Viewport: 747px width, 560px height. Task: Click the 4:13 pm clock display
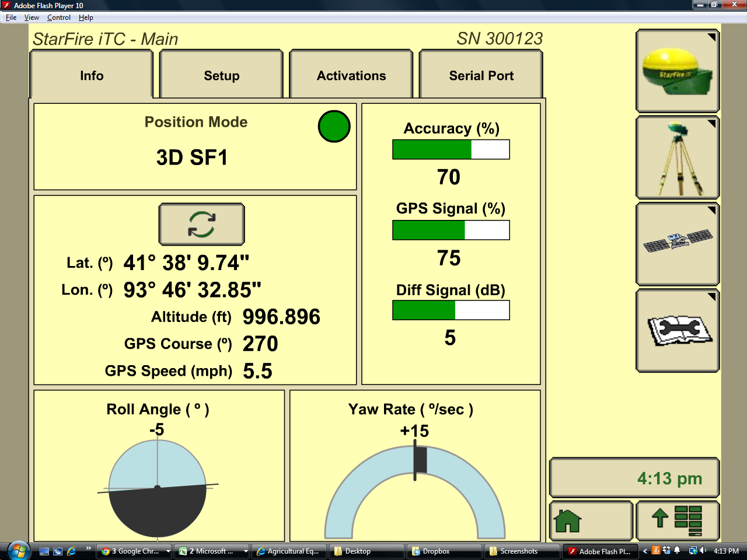635,478
